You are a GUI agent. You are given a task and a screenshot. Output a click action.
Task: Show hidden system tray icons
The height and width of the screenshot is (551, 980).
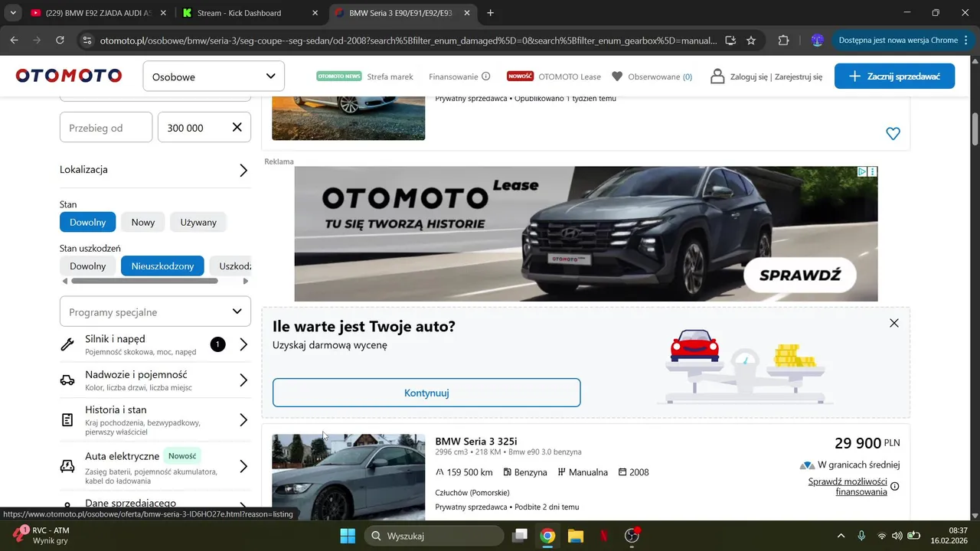[x=841, y=536]
